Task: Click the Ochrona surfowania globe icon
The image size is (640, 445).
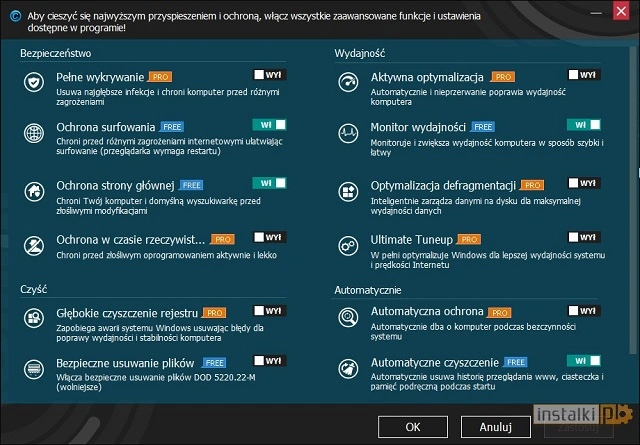Action: pyautogui.click(x=35, y=134)
